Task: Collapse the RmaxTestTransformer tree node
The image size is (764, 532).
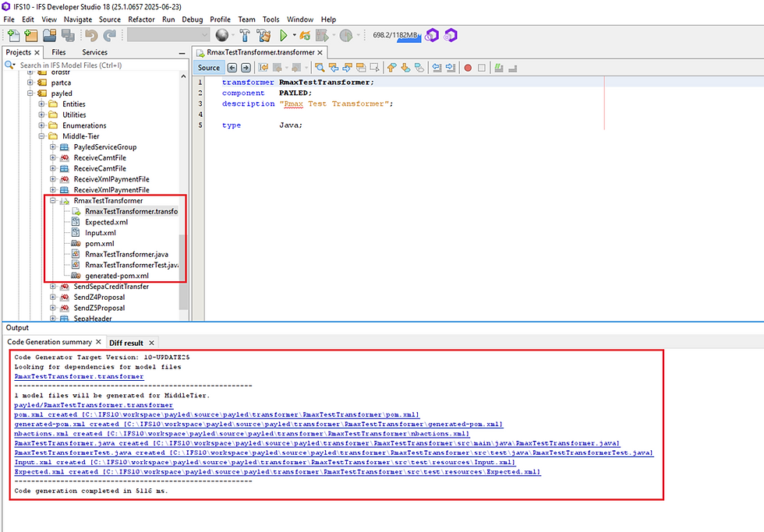Action: click(x=53, y=200)
